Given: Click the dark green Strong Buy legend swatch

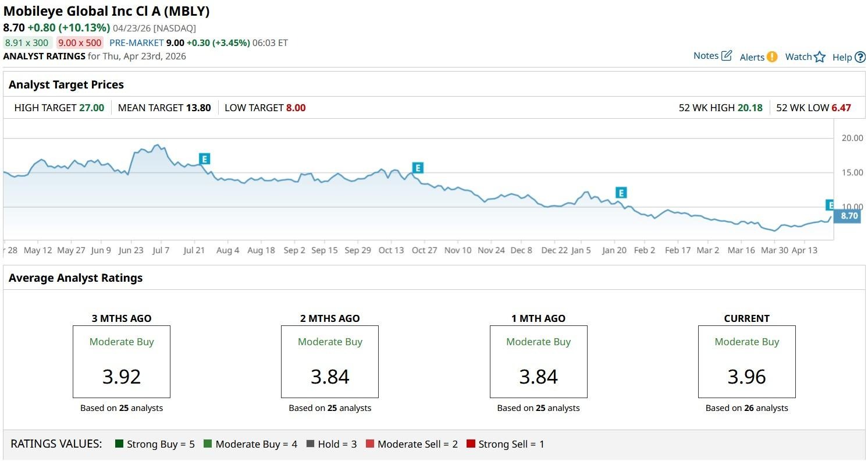Looking at the screenshot, I should coord(119,444).
